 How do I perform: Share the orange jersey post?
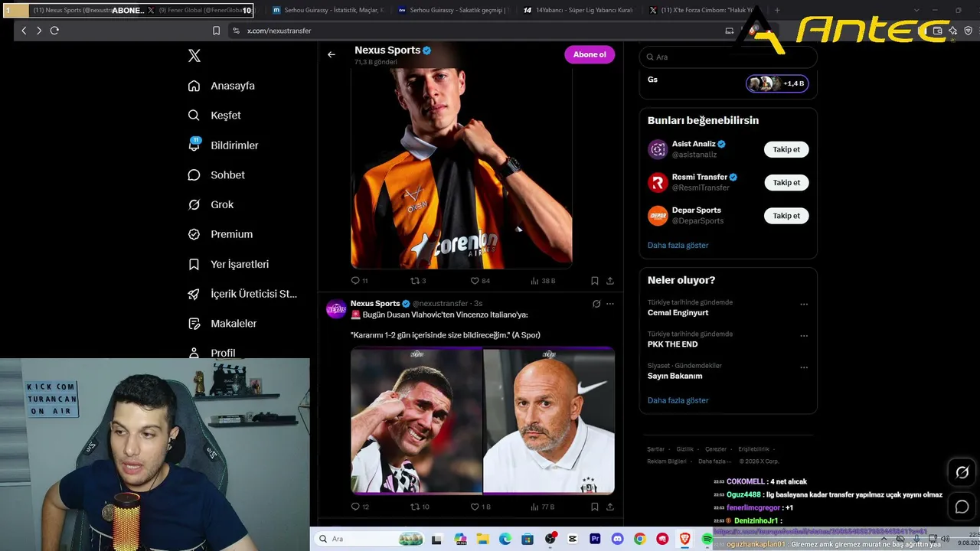[x=610, y=281]
